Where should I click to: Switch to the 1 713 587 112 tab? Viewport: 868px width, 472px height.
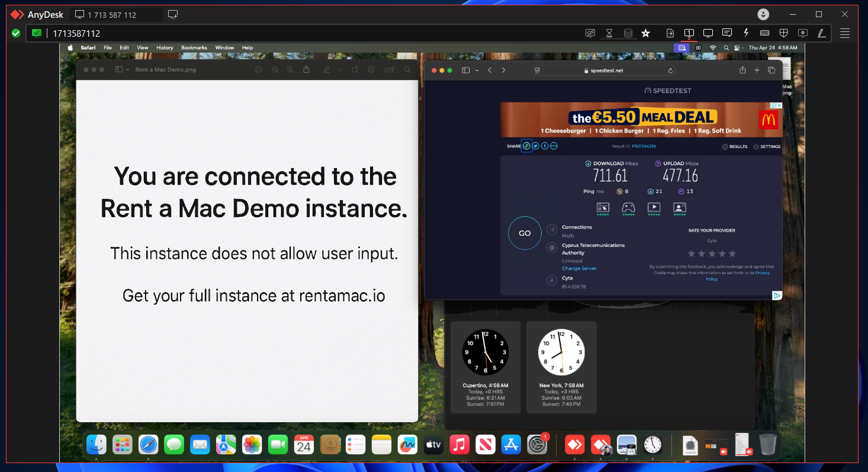(x=117, y=14)
